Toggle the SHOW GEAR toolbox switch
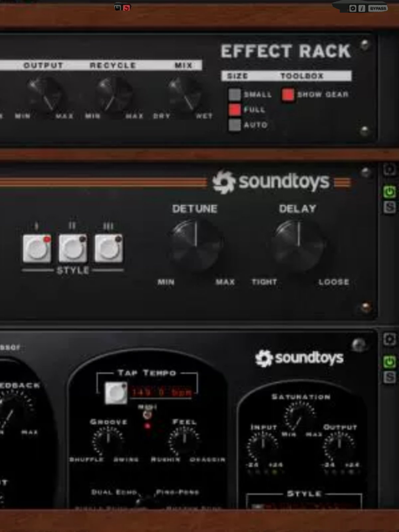 coord(288,94)
